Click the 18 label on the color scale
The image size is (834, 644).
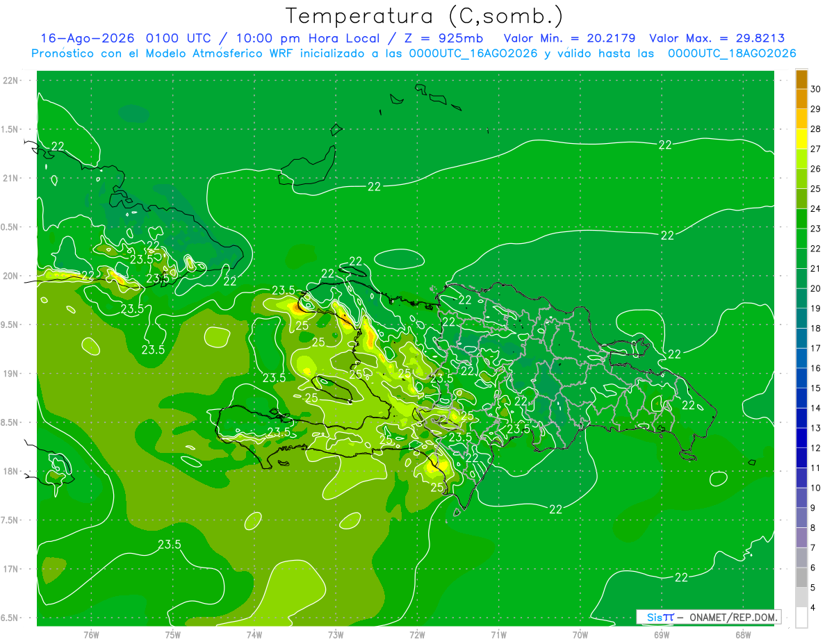[x=816, y=329]
